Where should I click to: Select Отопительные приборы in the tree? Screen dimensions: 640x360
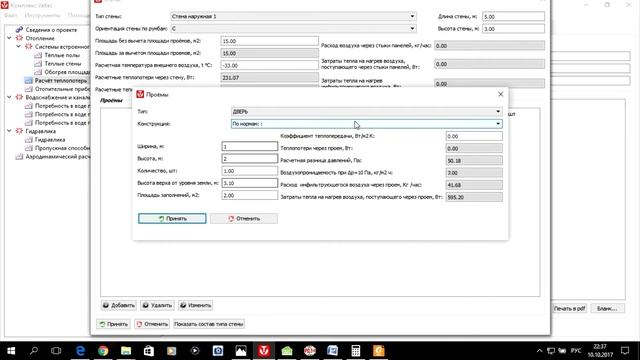coord(62,89)
